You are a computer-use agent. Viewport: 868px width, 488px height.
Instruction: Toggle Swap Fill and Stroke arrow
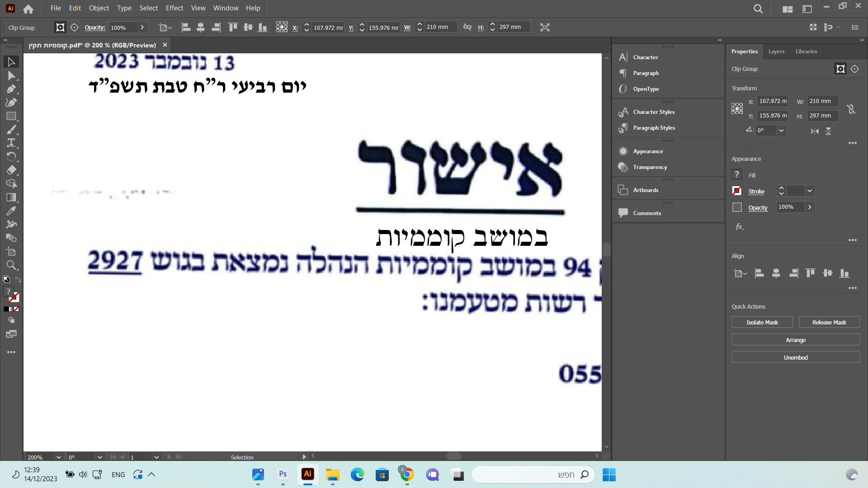[18, 279]
